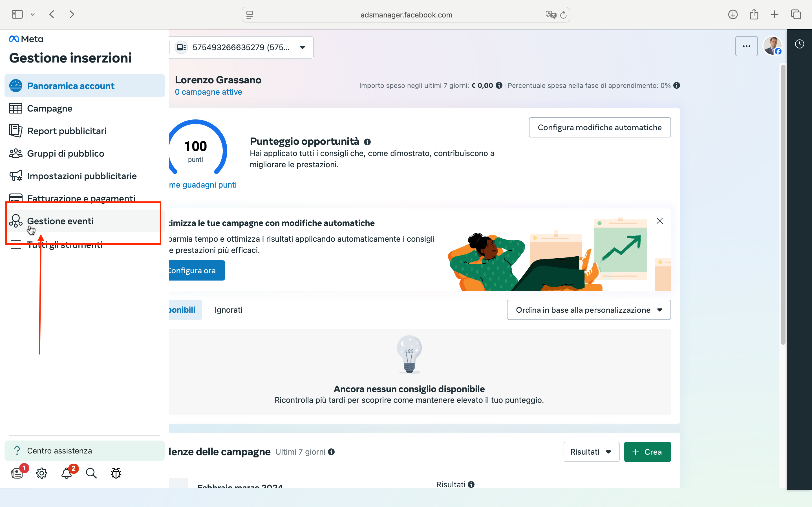Dismiss the automatic changes banner
This screenshot has height=507, width=812.
tap(659, 221)
